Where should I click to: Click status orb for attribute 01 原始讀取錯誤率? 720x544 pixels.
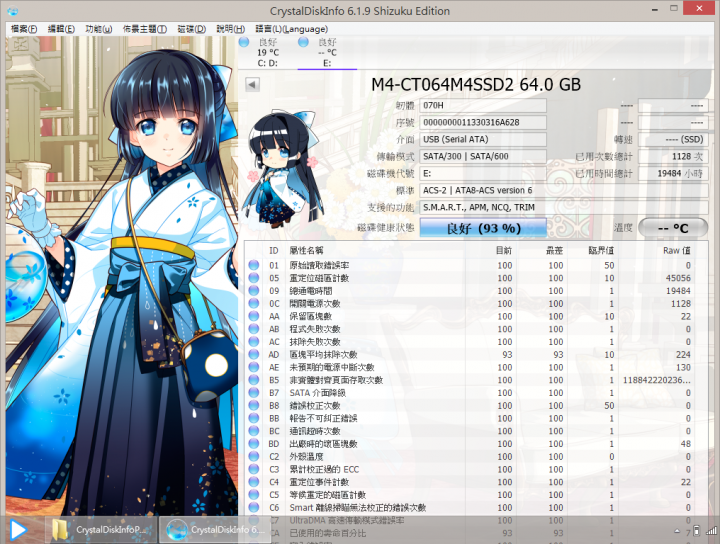tap(253, 265)
